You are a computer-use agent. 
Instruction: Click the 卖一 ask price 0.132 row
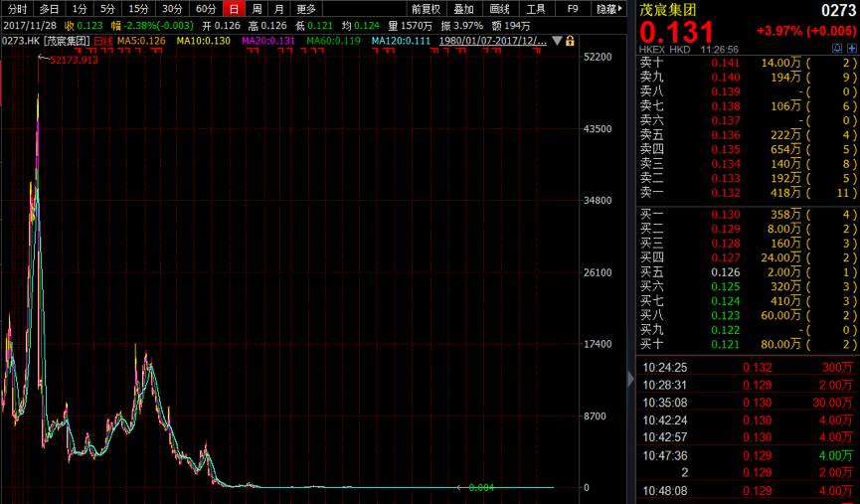click(x=748, y=193)
